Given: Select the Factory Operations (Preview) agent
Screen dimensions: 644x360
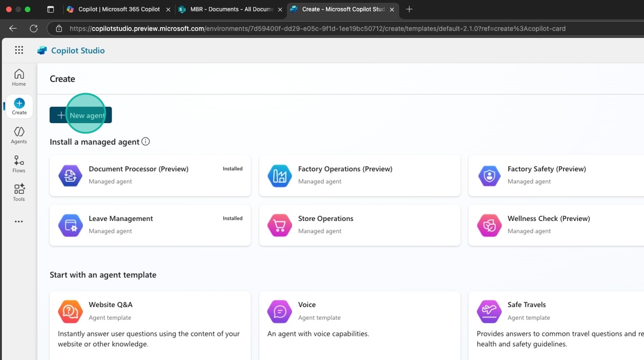Looking at the screenshot, I should 359,175.
